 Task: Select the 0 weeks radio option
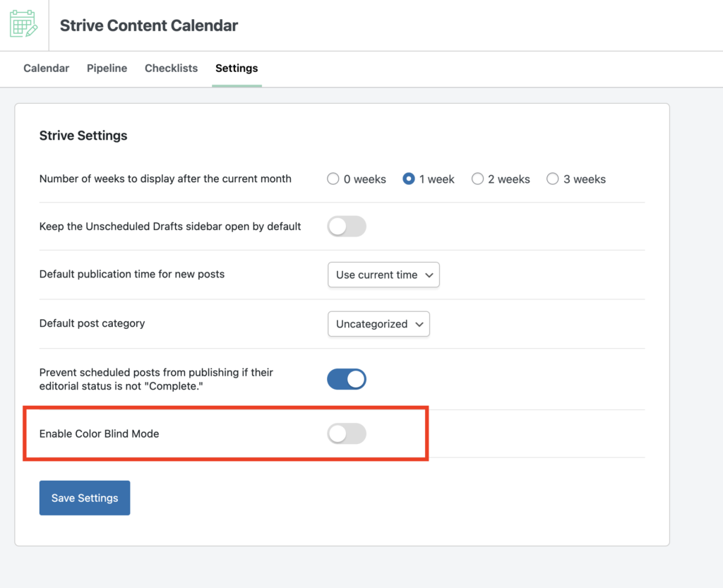click(x=333, y=179)
